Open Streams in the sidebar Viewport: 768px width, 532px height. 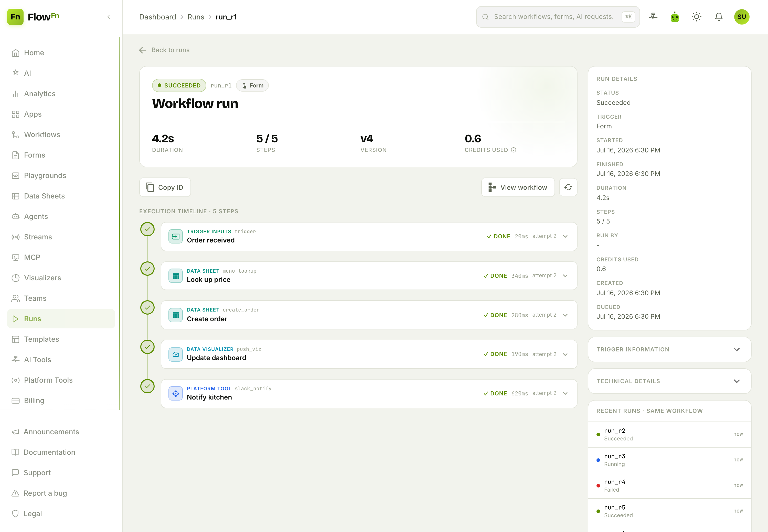pos(61,237)
